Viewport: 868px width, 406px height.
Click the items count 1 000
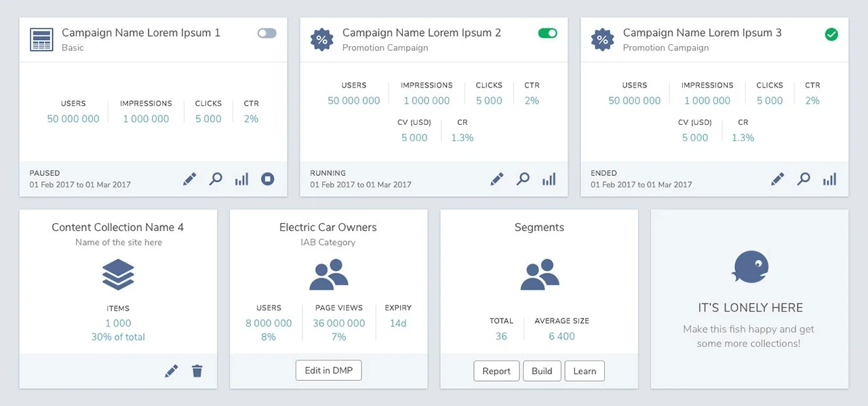pos(119,324)
